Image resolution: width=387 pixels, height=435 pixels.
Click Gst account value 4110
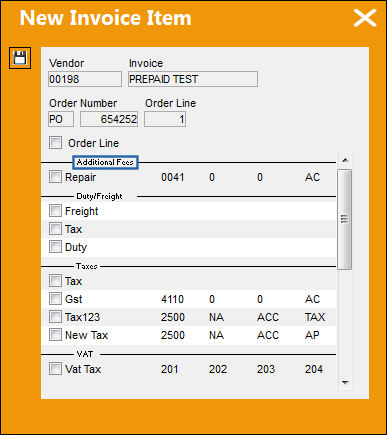click(x=172, y=299)
